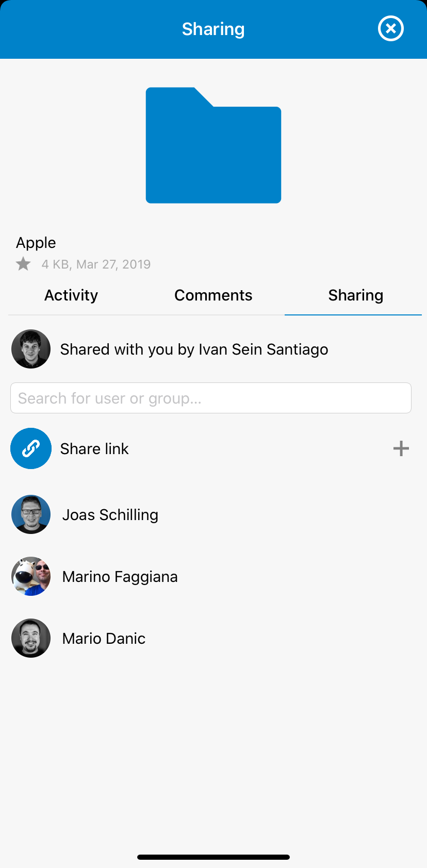Tap the blue folder preview image
This screenshot has height=868, width=427.
pos(213,145)
